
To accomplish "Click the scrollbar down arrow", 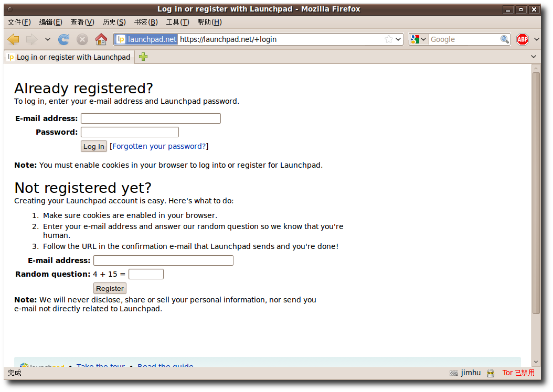I will point(536,362).
